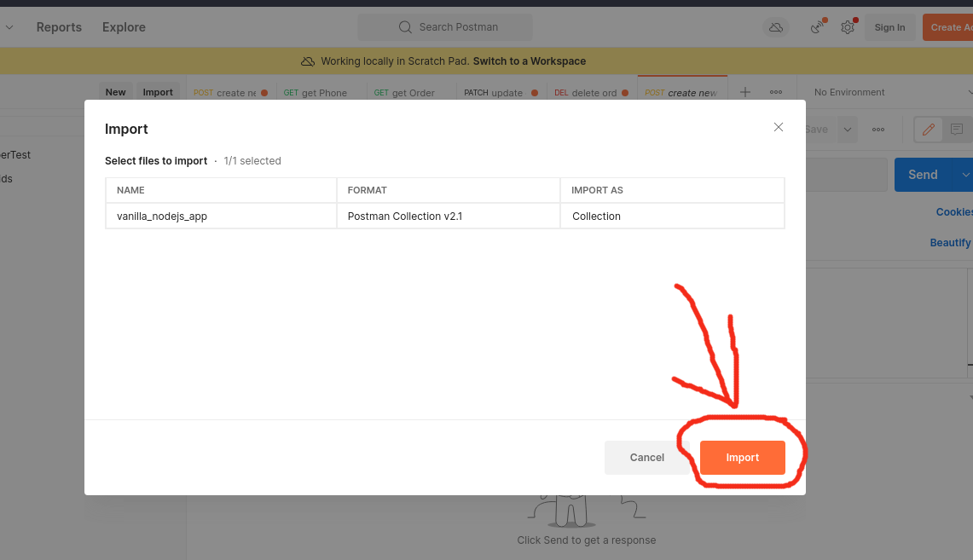Open request options ellipsis next to Save

click(x=878, y=130)
